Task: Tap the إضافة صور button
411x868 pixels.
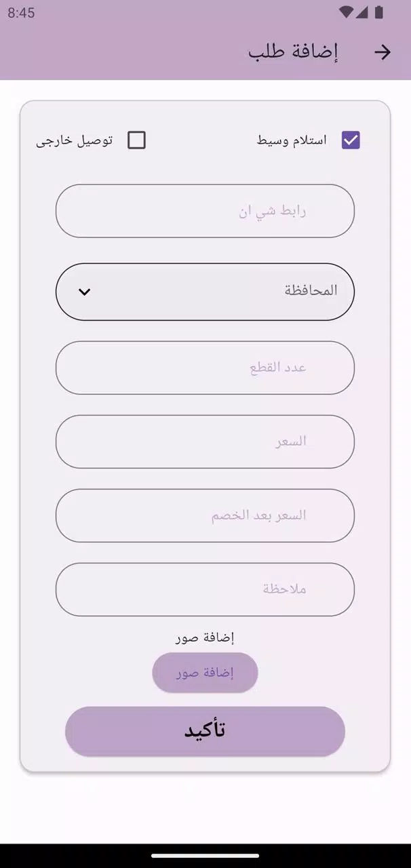Action: coord(205,673)
